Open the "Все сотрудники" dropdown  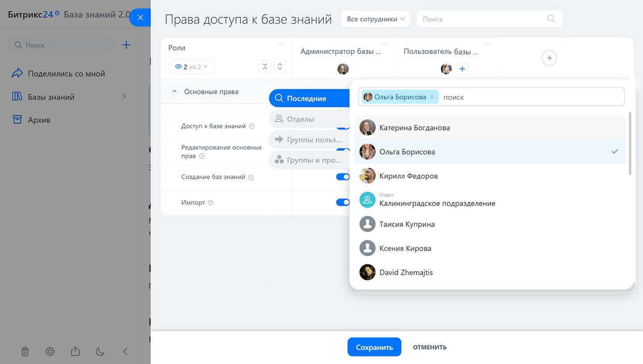click(376, 19)
